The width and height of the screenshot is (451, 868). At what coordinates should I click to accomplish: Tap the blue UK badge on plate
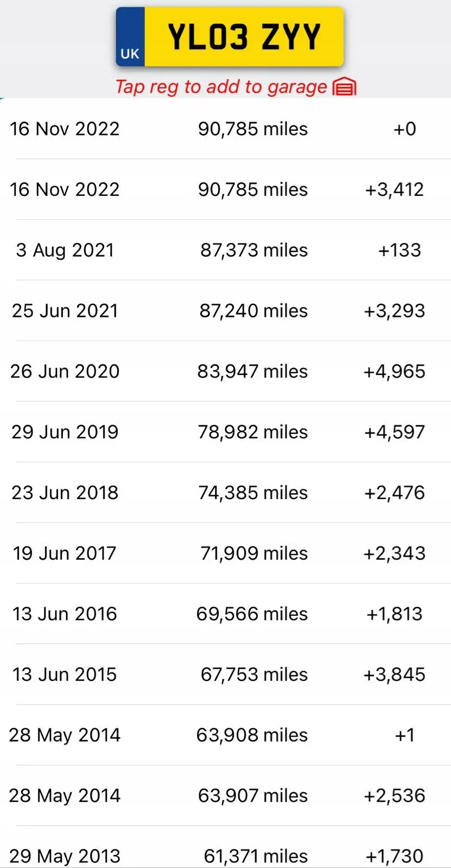(130, 37)
